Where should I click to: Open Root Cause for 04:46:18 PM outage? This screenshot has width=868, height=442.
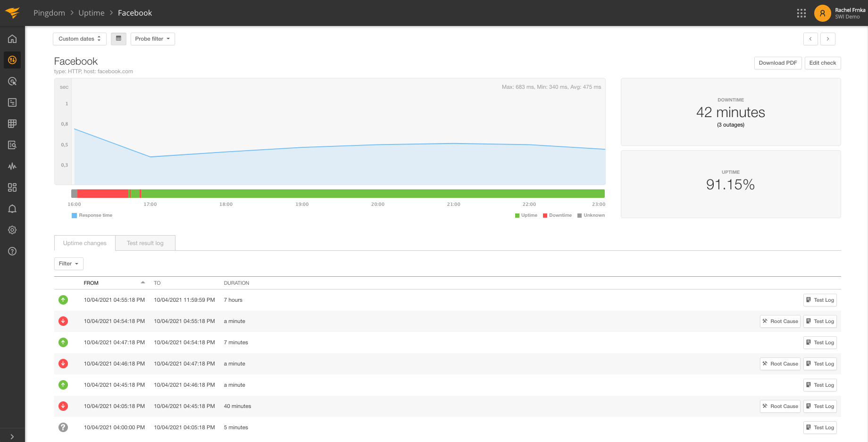tap(780, 364)
